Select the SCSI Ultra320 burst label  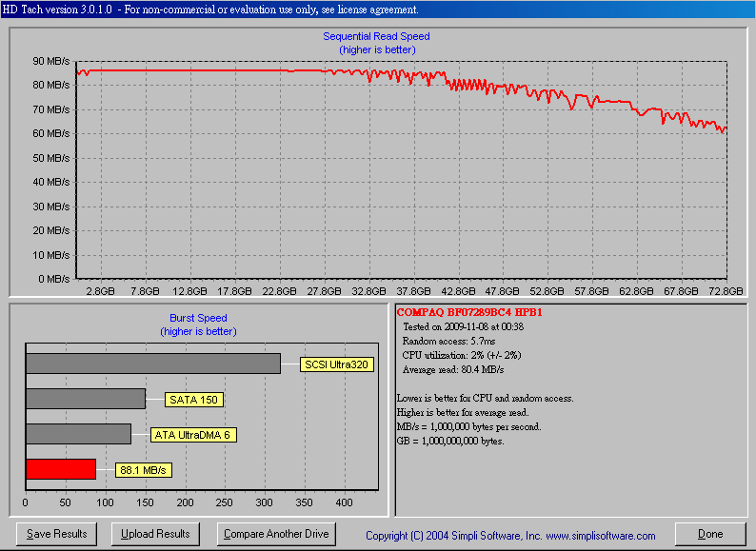click(336, 364)
